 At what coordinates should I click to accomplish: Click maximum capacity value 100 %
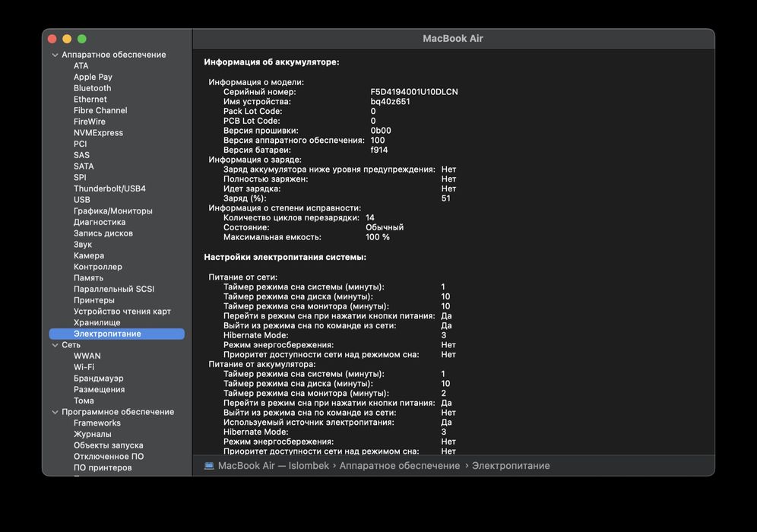pyautogui.click(x=378, y=237)
